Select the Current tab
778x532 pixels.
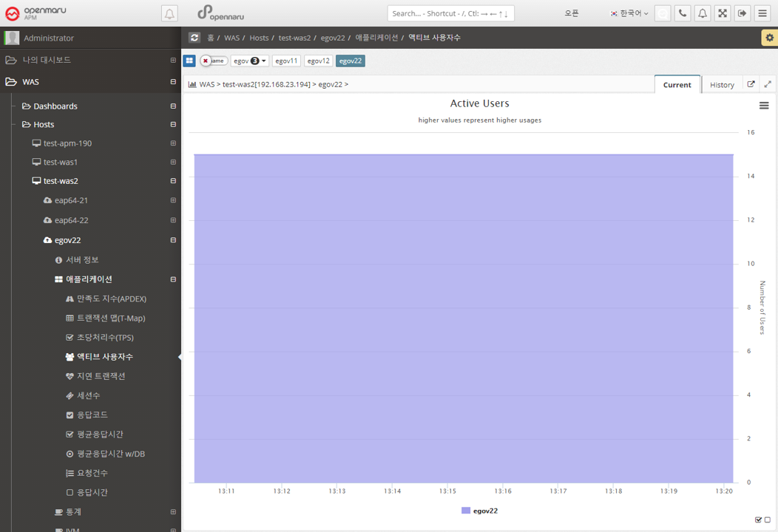(x=677, y=85)
